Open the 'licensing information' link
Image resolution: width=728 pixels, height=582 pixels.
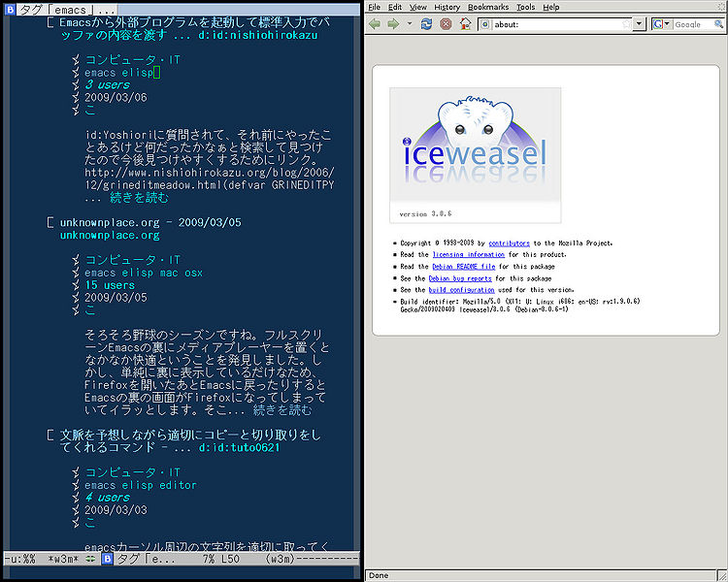(469, 255)
